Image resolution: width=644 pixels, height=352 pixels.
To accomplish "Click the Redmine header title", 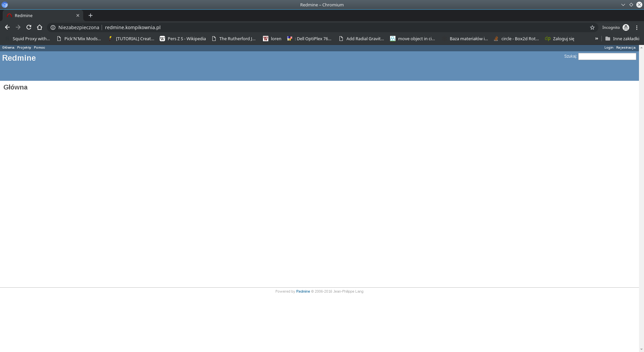I will coord(19,58).
